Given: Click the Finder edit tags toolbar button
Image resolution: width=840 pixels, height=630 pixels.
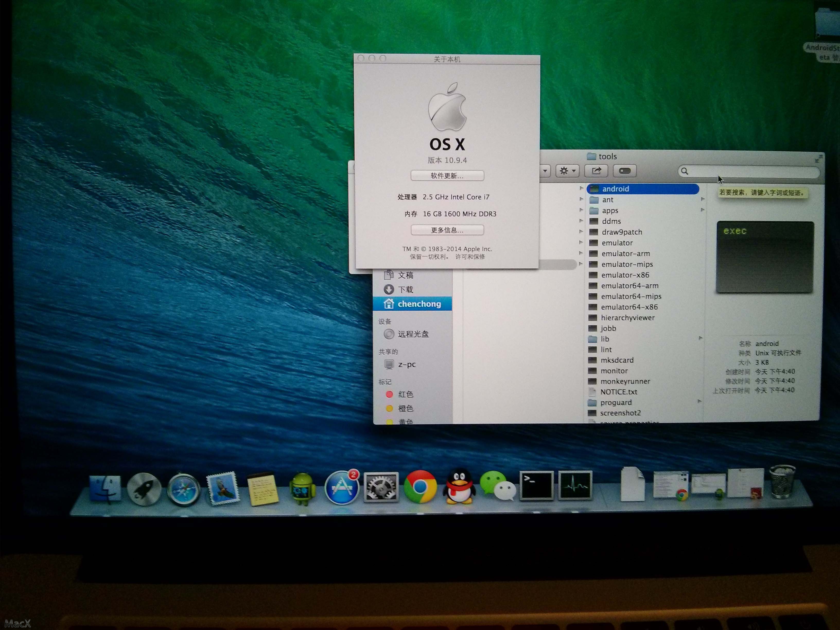Looking at the screenshot, I should pyautogui.click(x=625, y=171).
